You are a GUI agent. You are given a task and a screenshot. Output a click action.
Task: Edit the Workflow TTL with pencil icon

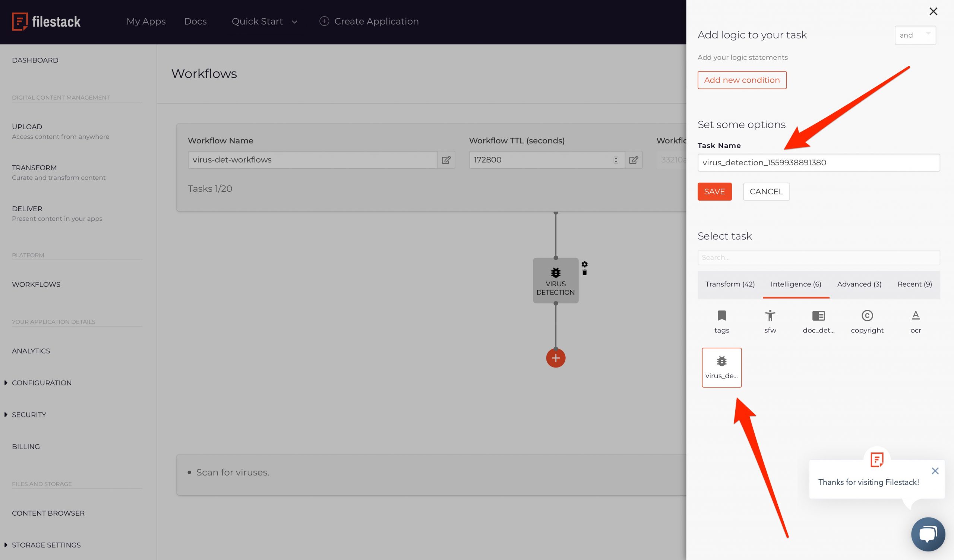tap(634, 160)
